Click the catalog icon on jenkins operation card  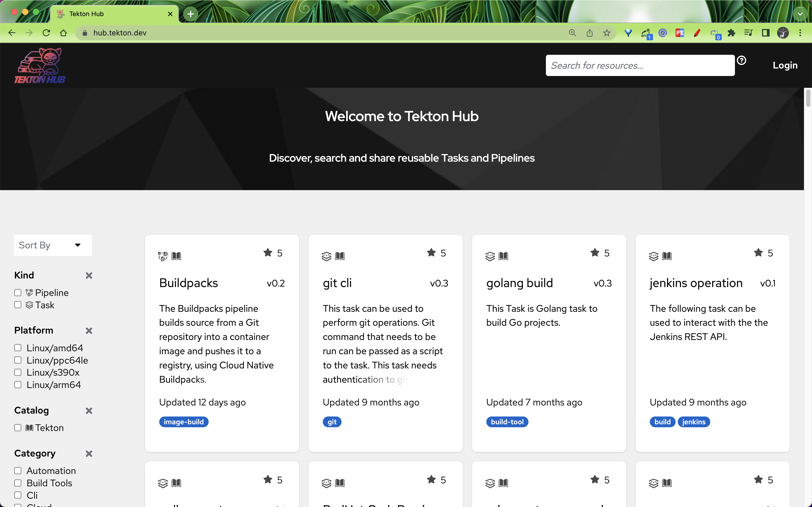pyautogui.click(x=667, y=256)
